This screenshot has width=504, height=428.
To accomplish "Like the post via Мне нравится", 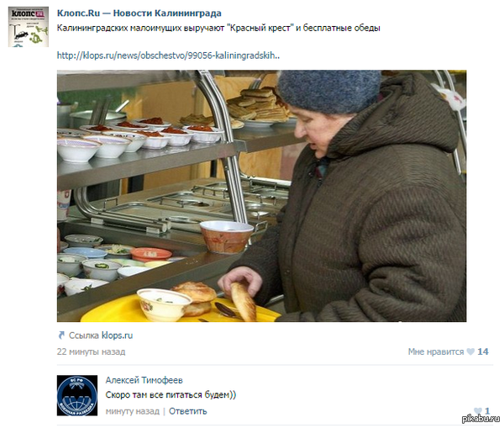I will (x=436, y=351).
